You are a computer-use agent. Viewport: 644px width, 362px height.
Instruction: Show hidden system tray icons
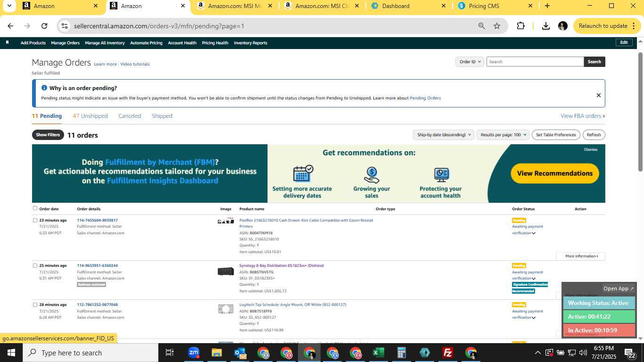537,353
